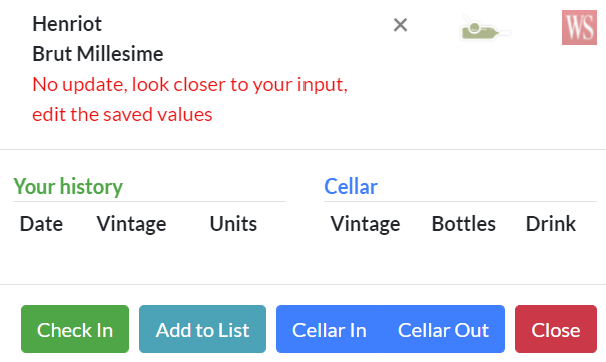Click the edit the saved values text
This screenshot has width=606, height=362.
pyautogui.click(x=122, y=115)
